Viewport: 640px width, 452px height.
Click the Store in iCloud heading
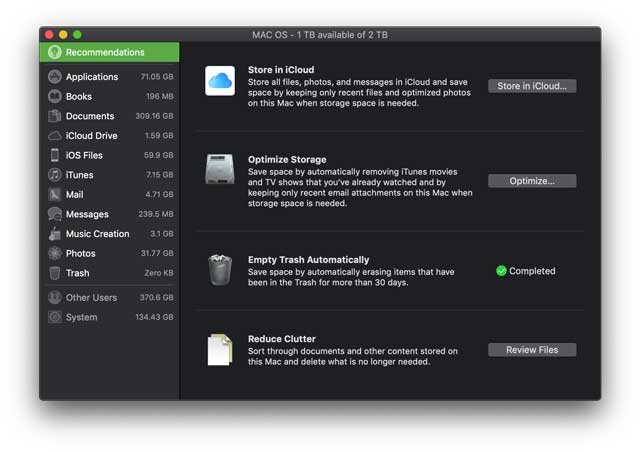pos(281,70)
